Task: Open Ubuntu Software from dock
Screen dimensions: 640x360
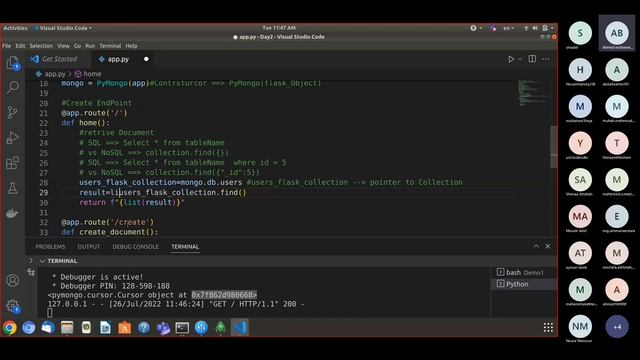Action: pyautogui.click(x=124, y=328)
